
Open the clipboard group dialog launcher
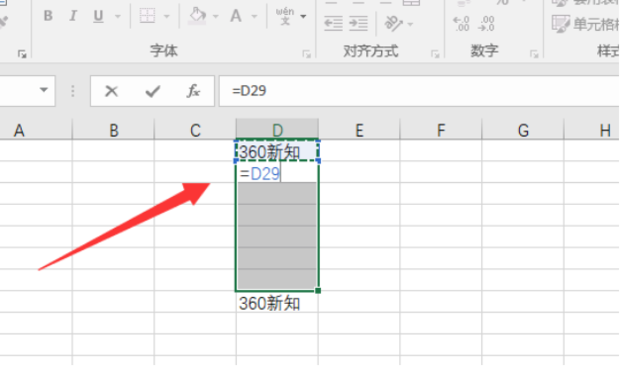tap(22, 54)
